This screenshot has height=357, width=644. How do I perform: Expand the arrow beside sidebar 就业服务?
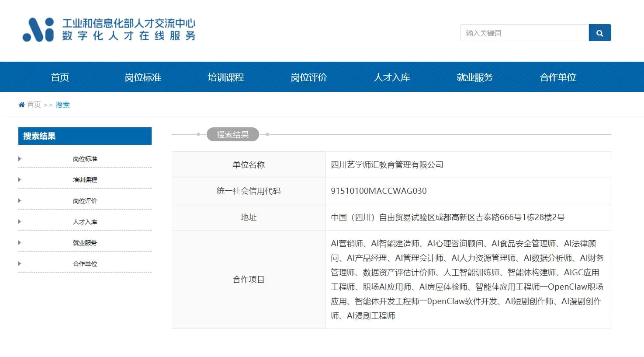[x=20, y=243]
